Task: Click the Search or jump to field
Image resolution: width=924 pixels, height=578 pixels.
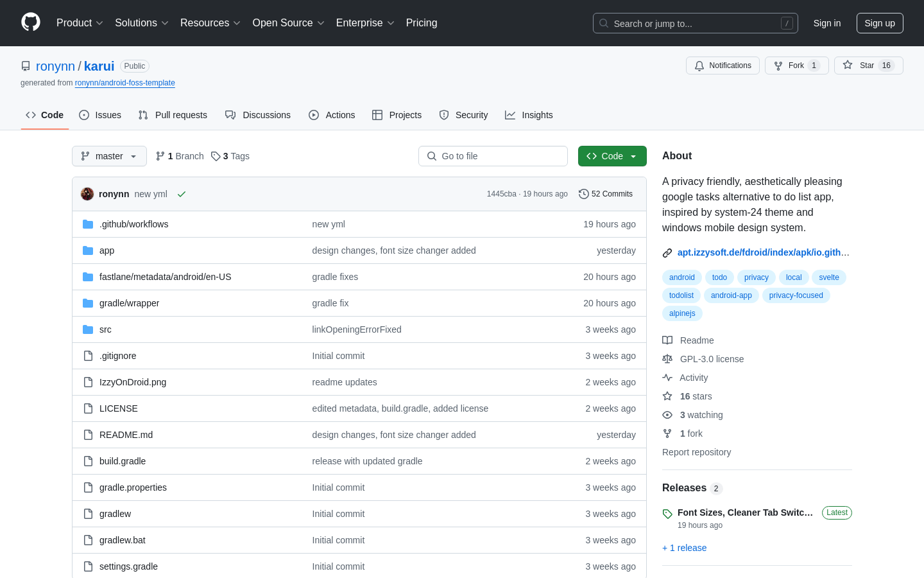Action: coord(696,23)
